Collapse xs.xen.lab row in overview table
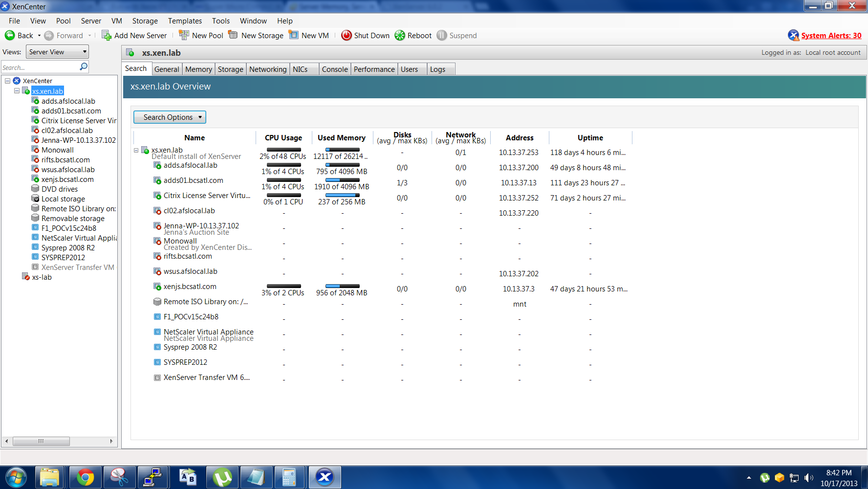The width and height of the screenshot is (868, 489). pos(136,150)
